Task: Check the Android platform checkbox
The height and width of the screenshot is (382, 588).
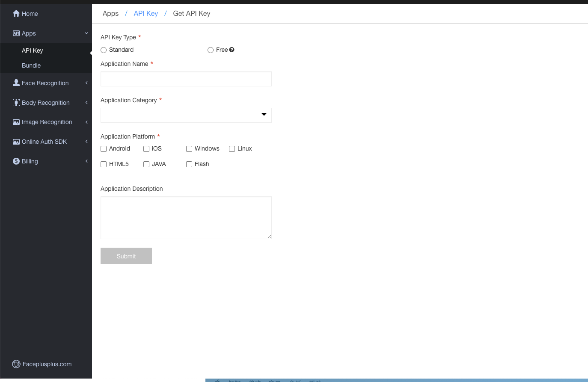Action: [104, 149]
